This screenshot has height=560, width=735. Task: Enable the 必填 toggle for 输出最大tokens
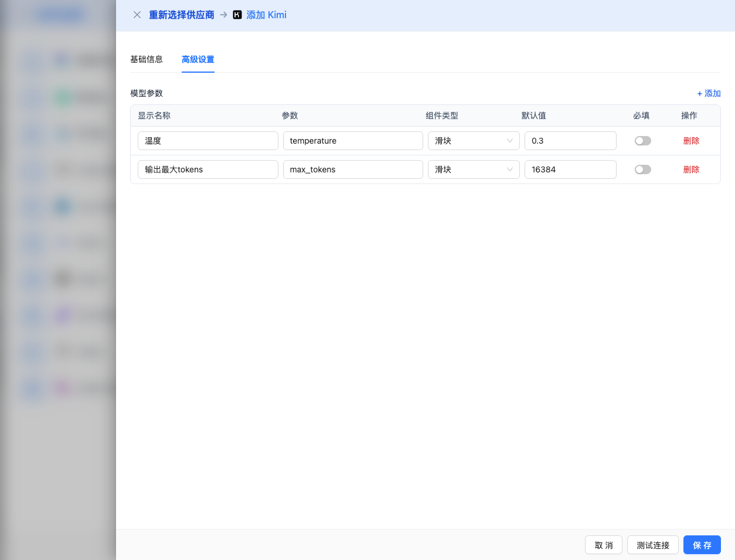pos(642,169)
